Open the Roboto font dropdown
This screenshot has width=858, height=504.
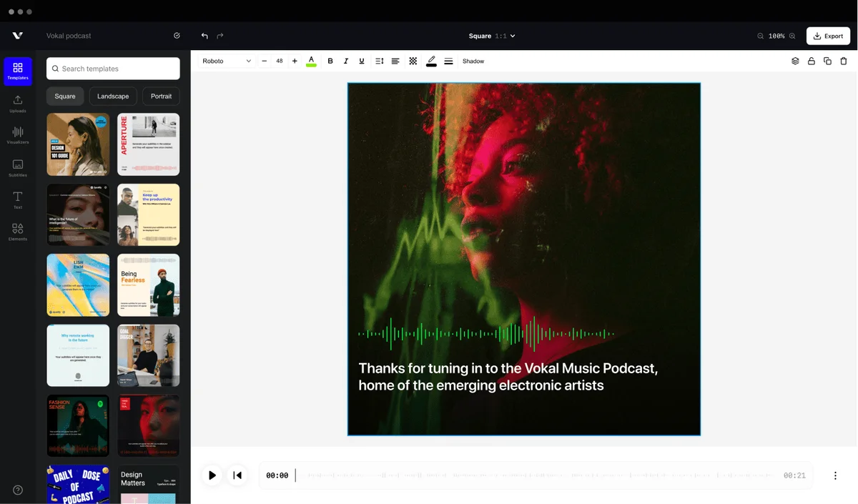227,61
